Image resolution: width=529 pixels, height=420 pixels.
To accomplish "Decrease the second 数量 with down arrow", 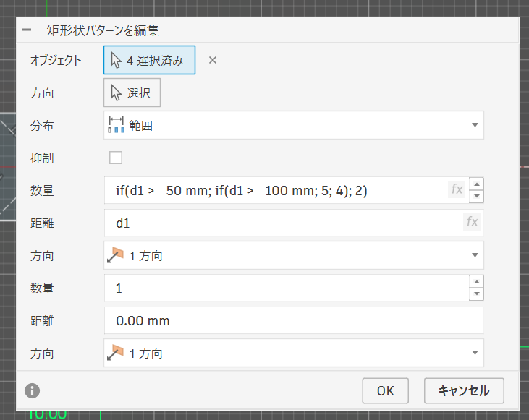I will point(476,293).
